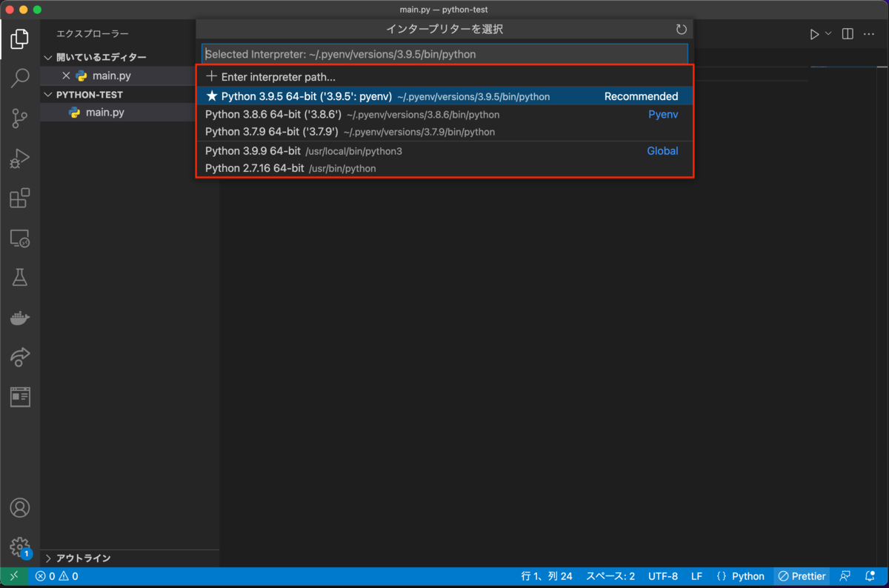889x588 pixels.
Task: Open notifications bell in status bar
Action: (870, 576)
